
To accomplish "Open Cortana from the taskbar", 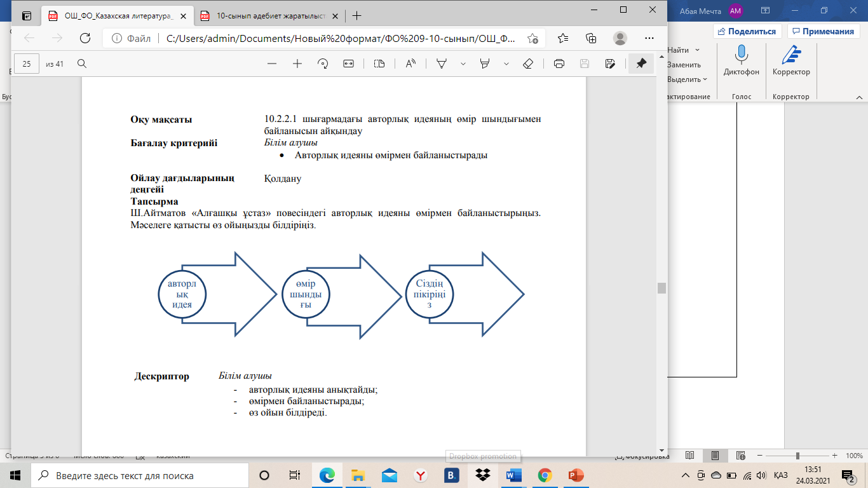I will pyautogui.click(x=264, y=475).
